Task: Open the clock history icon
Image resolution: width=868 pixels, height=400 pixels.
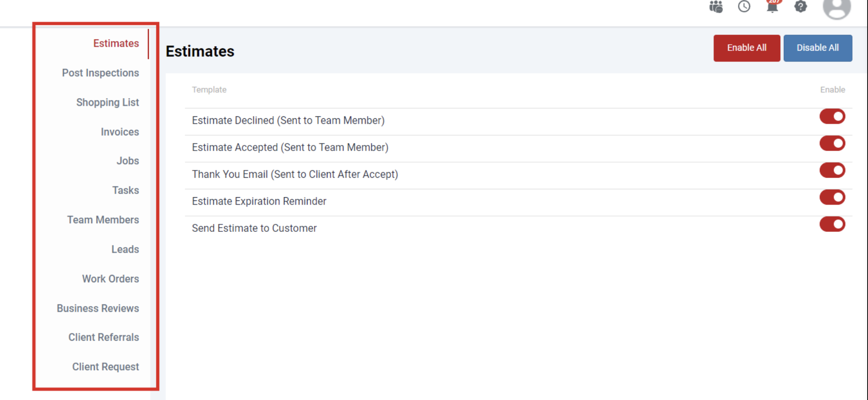Action: tap(744, 6)
